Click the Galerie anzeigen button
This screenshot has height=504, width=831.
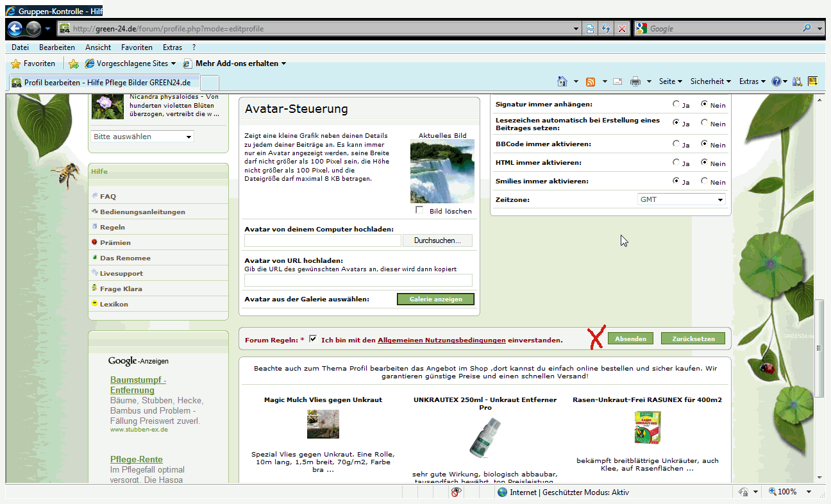click(x=435, y=299)
